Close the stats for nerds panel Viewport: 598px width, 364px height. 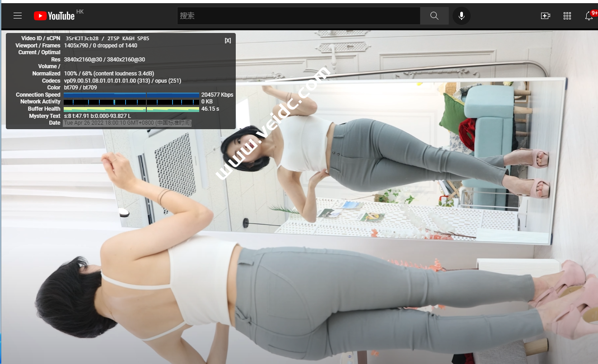click(x=228, y=40)
